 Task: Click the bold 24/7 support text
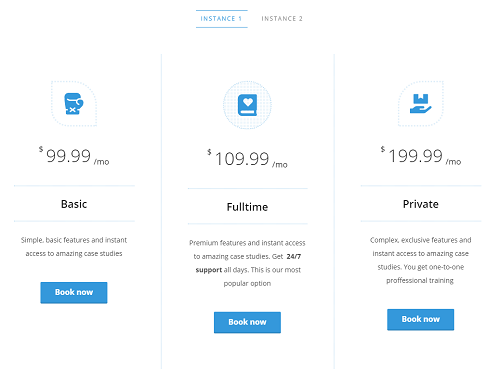[248, 263]
